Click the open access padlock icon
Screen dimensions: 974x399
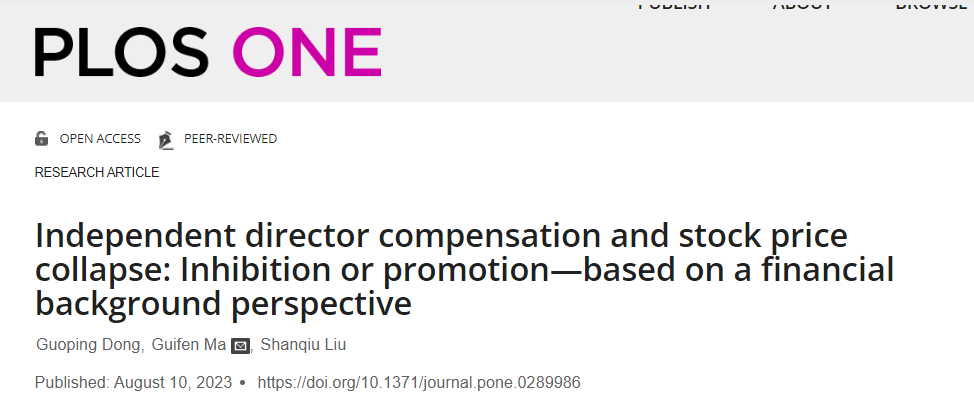point(42,139)
